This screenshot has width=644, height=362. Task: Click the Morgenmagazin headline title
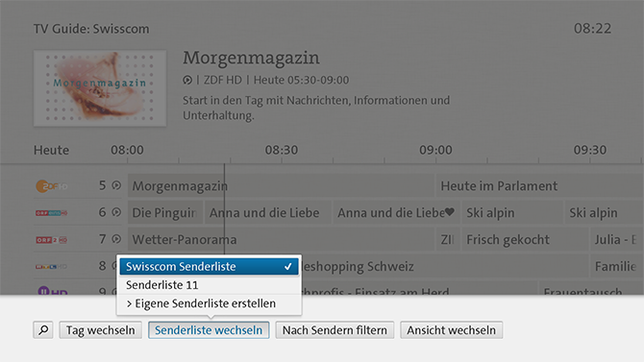pyautogui.click(x=251, y=58)
